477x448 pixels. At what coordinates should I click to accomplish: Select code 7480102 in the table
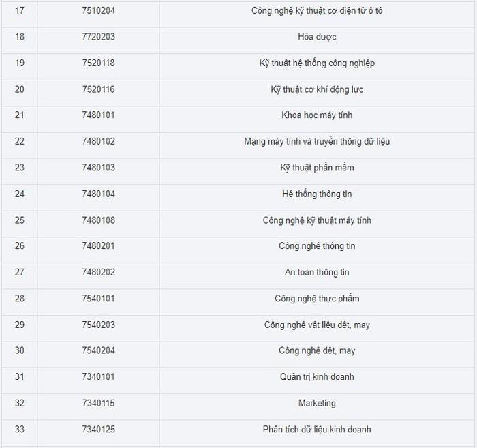98,142
